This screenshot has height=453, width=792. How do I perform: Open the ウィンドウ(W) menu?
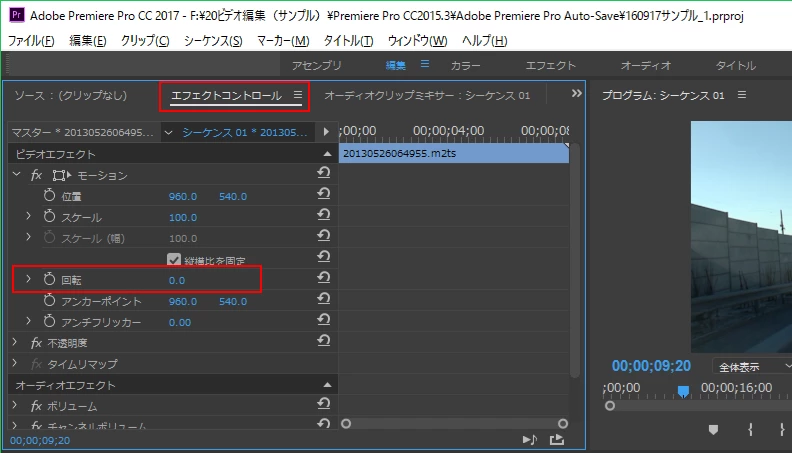tap(417, 41)
